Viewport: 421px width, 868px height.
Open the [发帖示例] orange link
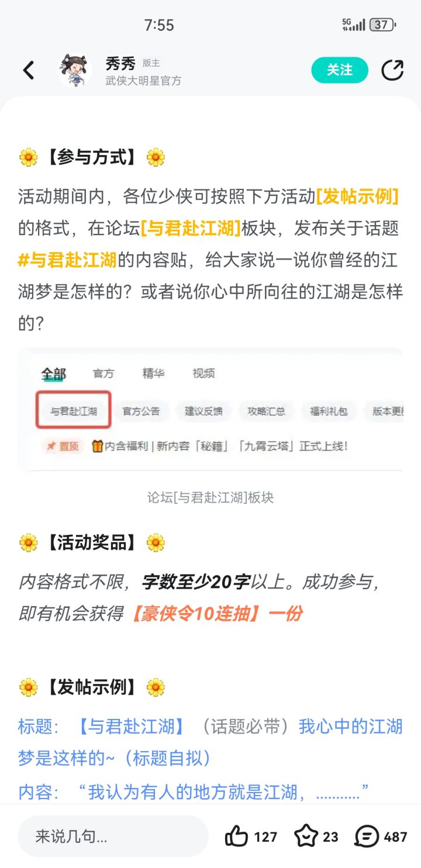tap(357, 197)
